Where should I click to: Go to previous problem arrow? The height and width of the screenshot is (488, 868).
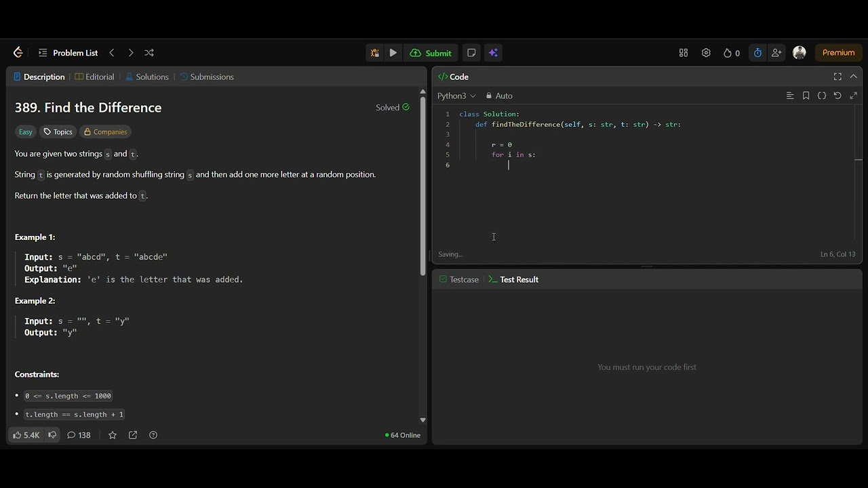(112, 53)
